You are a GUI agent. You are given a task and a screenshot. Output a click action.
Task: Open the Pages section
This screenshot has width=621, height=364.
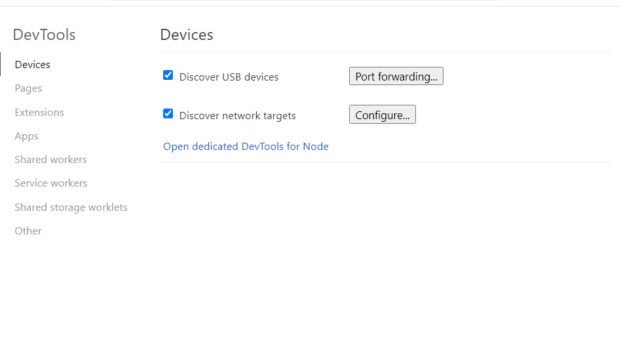point(28,88)
